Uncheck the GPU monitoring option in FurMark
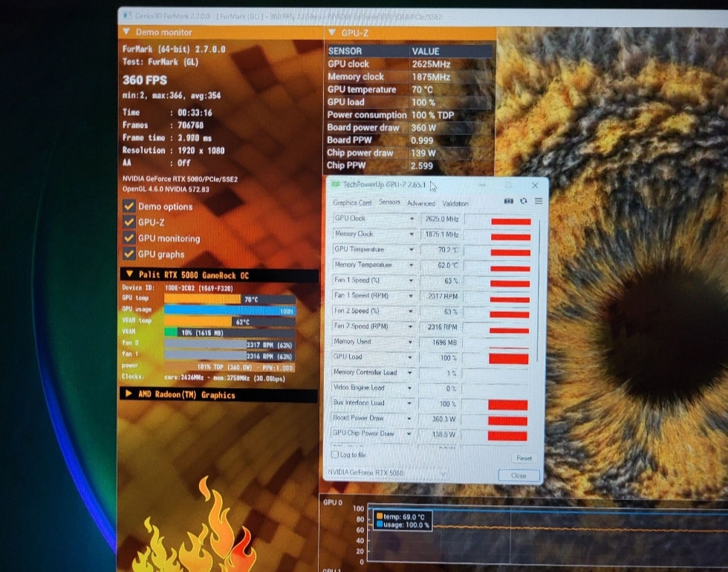Screen dimensions: 728x572 coord(129,238)
